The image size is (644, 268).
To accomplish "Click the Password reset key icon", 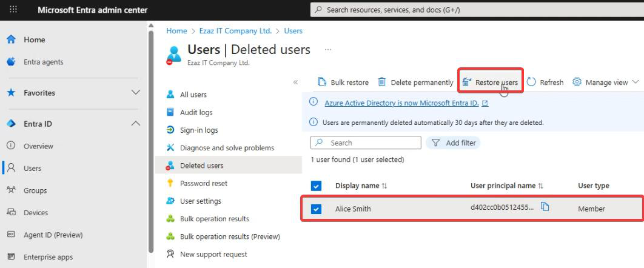I will click(170, 183).
